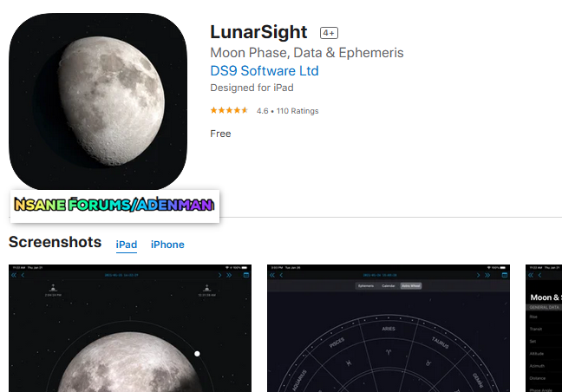
Task: Click ARIES label on the zodiac wheel
Action: 389,329
